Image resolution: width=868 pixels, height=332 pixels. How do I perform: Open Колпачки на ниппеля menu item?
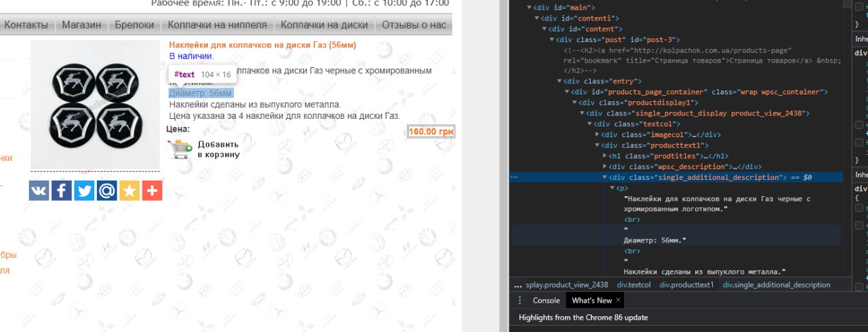point(218,25)
